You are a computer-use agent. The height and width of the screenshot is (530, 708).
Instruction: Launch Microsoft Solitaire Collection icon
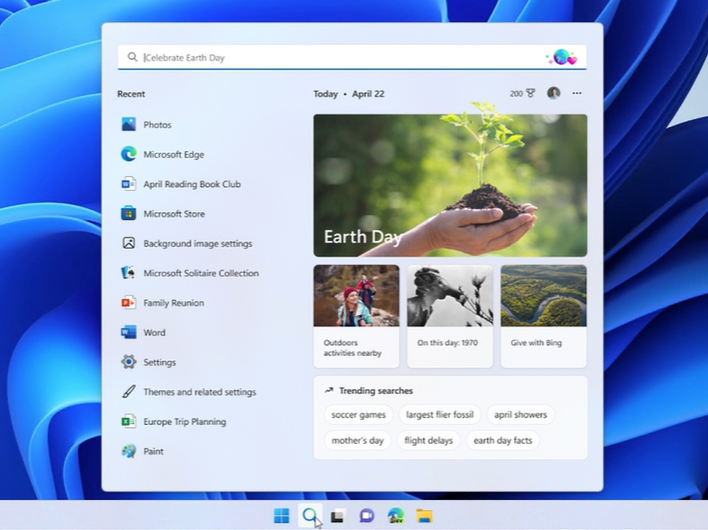(129, 273)
